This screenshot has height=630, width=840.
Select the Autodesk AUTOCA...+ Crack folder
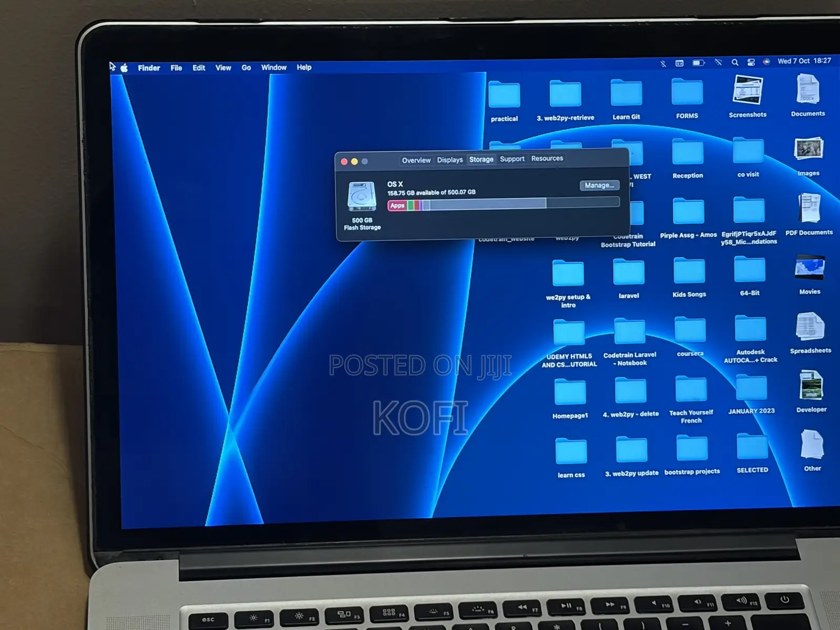coord(751,330)
